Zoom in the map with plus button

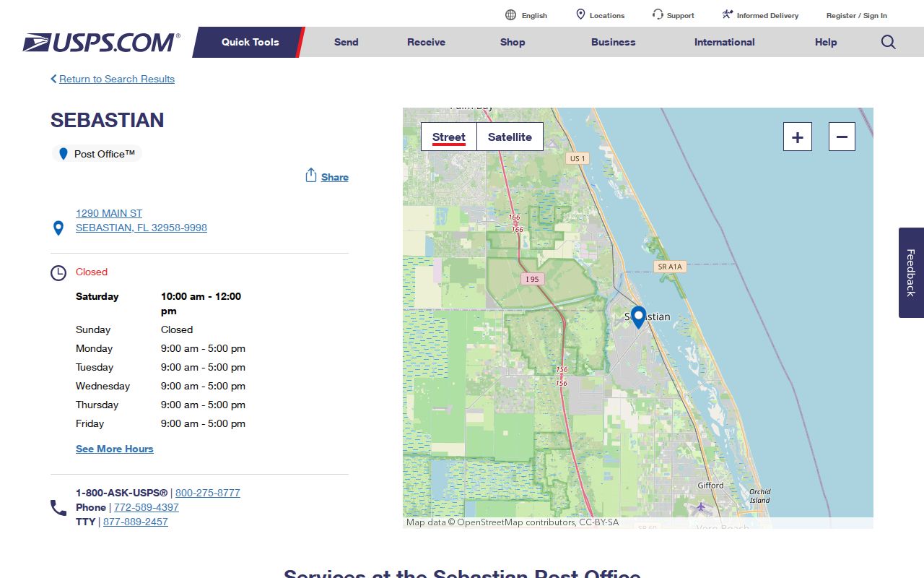[798, 137]
